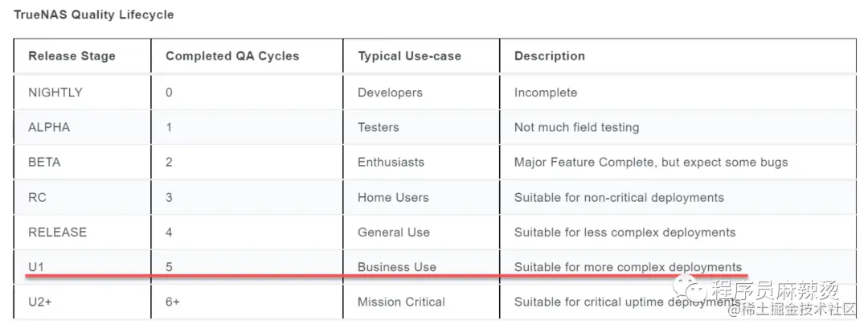
Task: Select 'Not much field testing' description
Action: (x=576, y=127)
